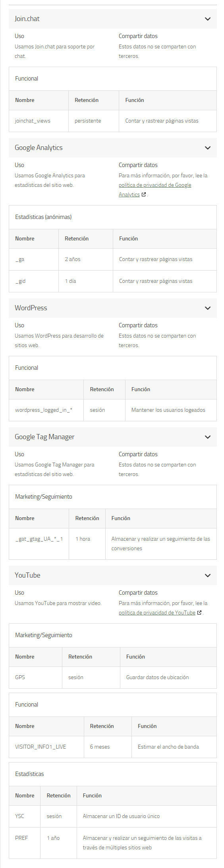This screenshot has height=868, width=224.
Task: Click the VISITOR_INFO1_LIVE cookie name
Action: click(41, 747)
